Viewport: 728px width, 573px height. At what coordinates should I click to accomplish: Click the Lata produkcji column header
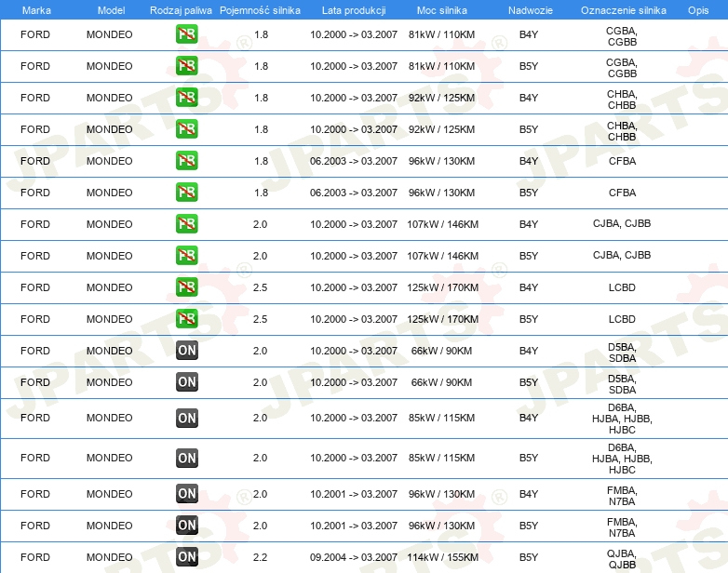(354, 10)
